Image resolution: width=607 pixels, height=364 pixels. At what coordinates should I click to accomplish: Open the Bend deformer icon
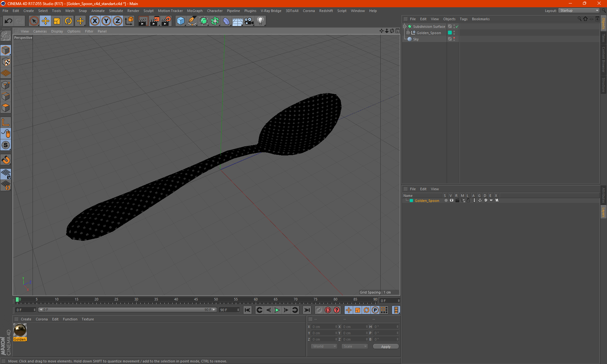click(x=226, y=21)
